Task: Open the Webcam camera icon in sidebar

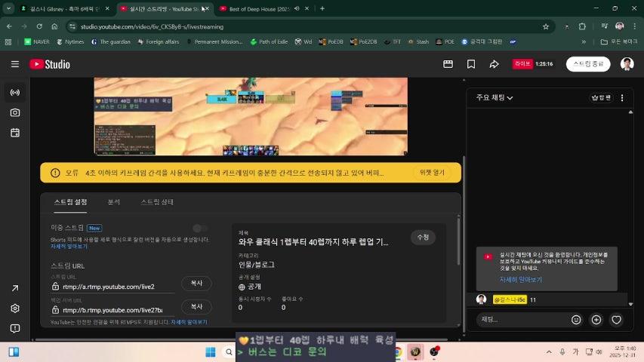Action: click(x=15, y=112)
